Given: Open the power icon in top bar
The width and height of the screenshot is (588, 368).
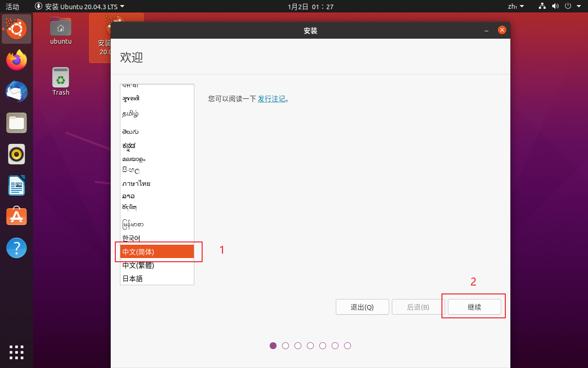Looking at the screenshot, I should click(x=568, y=6).
